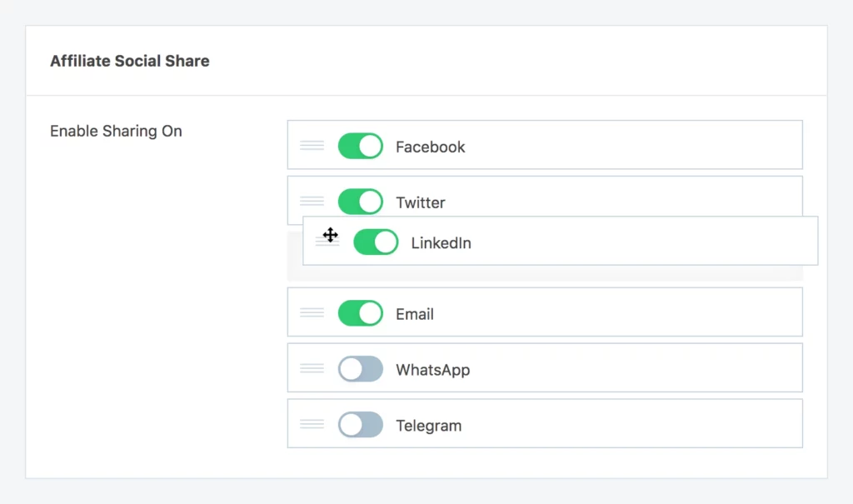Disable sharing on Facebook
This screenshot has height=504, width=853.
360,144
